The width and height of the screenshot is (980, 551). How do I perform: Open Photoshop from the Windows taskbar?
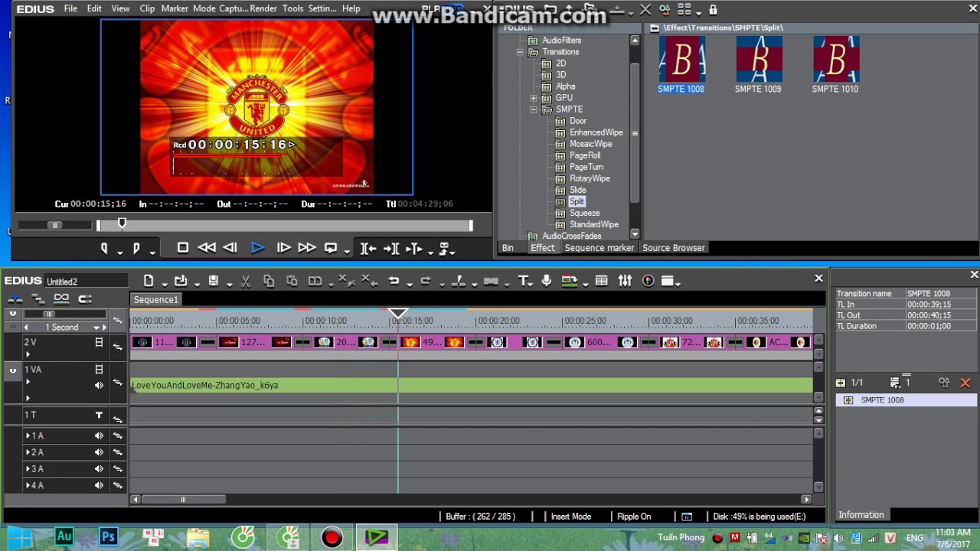(x=108, y=537)
